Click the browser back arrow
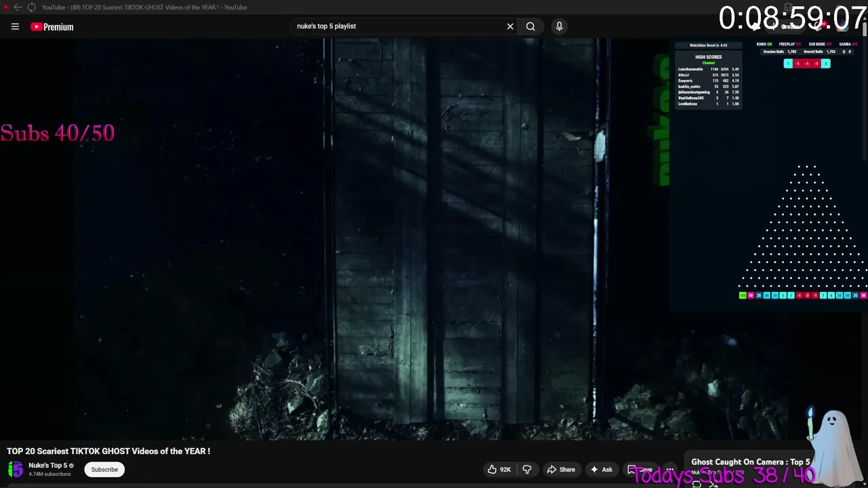The image size is (868, 488). pyautogui.click(x=18, y=7)
